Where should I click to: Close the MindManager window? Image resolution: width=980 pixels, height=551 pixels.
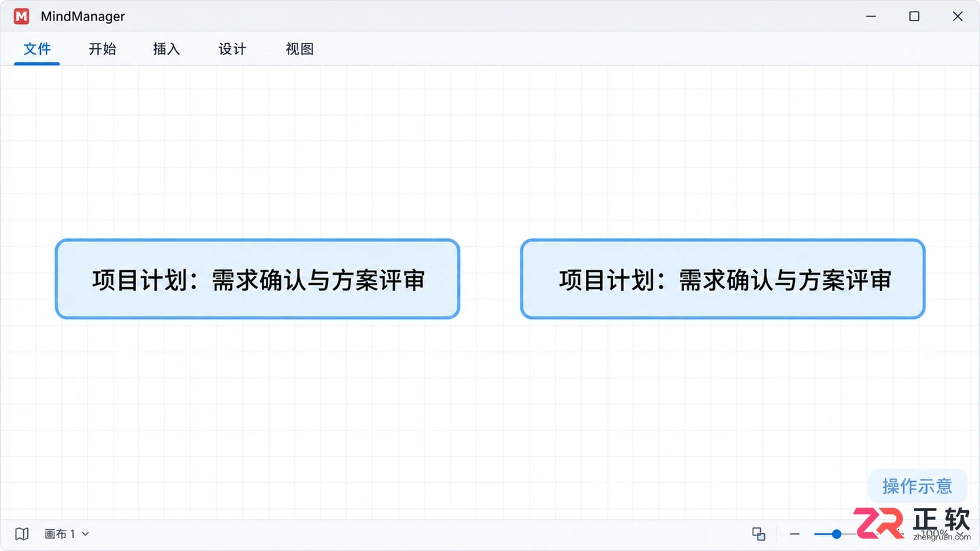[x=958, y=16]
